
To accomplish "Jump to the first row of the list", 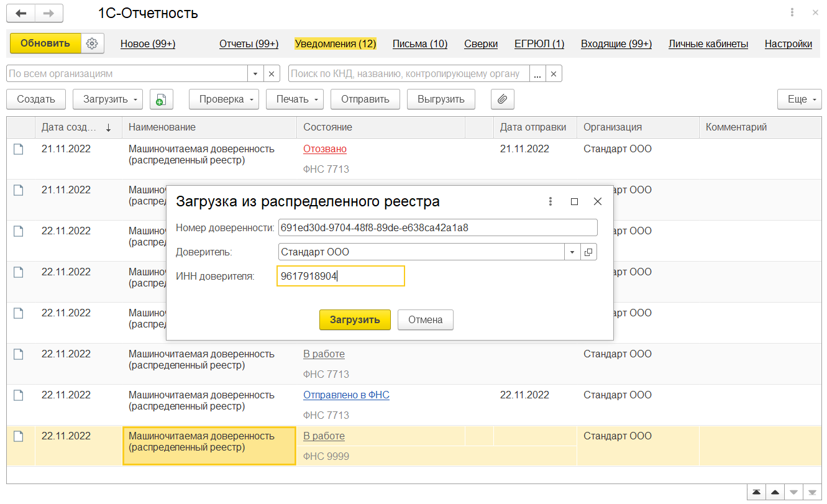I will coord(756,492).
